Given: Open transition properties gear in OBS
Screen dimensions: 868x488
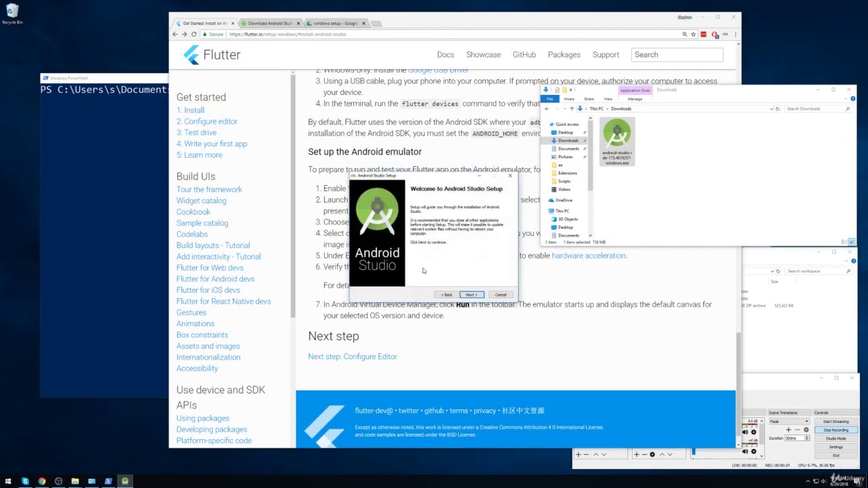Looking at the screenshot, I should tap(806, 430).
